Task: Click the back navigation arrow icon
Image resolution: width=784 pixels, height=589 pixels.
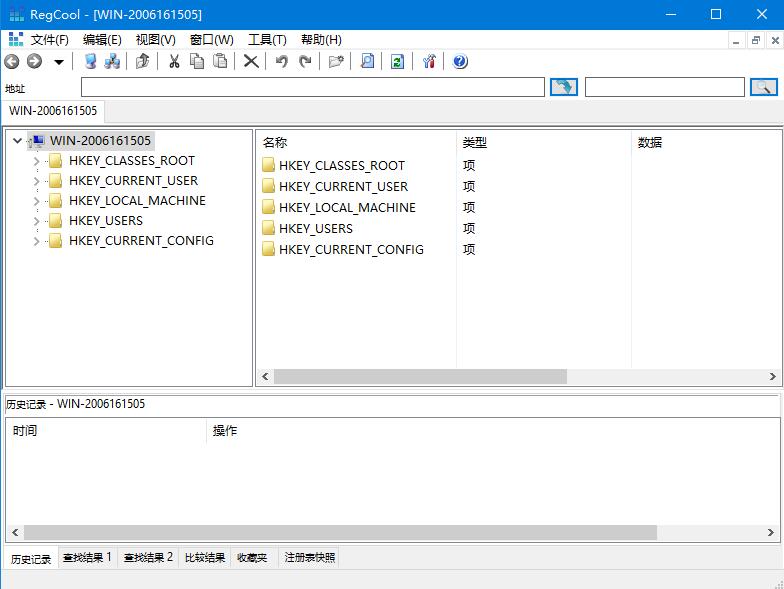Action: click(x=12, y=62)
